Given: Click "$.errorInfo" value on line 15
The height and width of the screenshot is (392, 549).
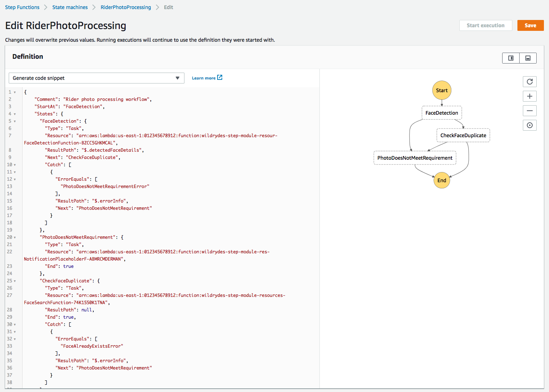Looking at the screenshot, I should coord(109,201).
